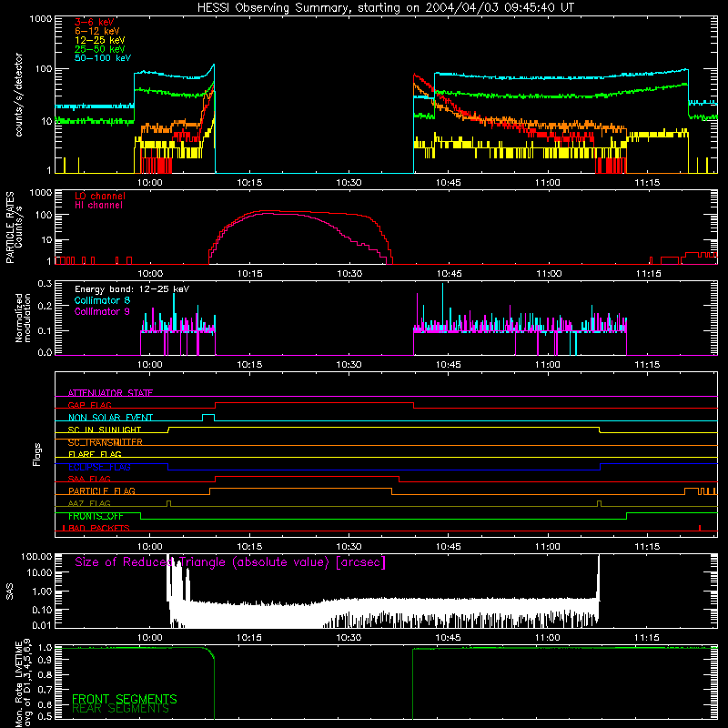The width and height of the screenshot is (728, 728).
Task: Click the SAA_FLAG label
Action: [89, 479]
